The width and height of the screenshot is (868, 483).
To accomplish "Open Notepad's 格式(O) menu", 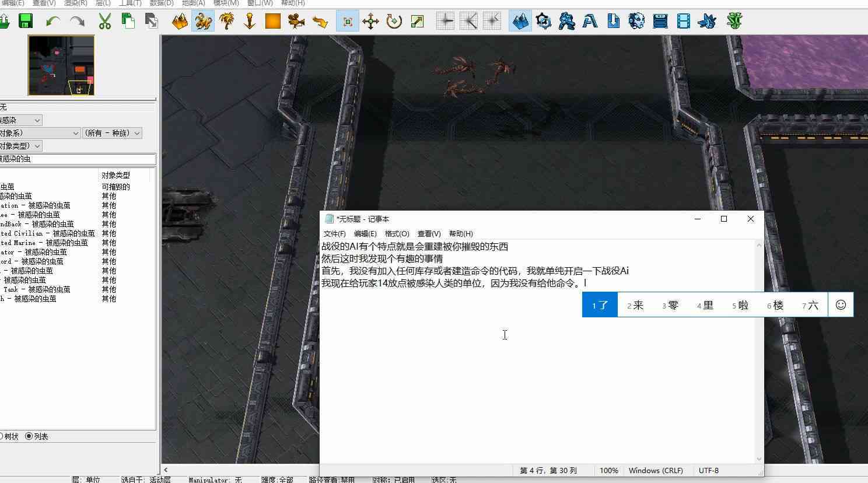I will pyautogui.click(x=397, y=233).
